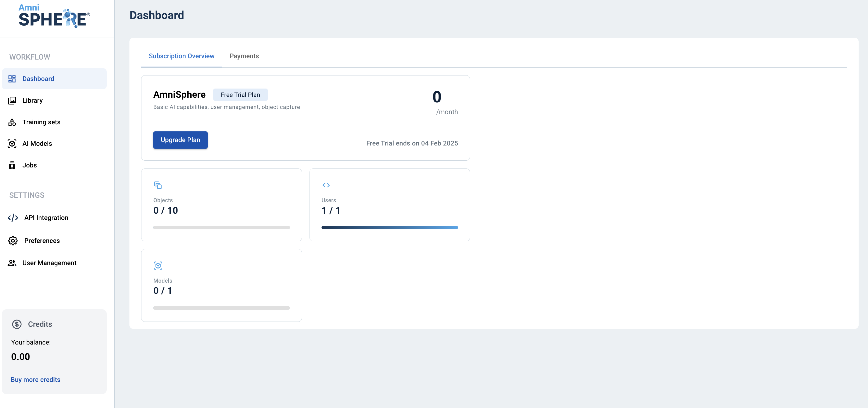Click the AmniSphere plan title
The width and height of the screenshot is (868, 408).
click(x=179, y=94)
